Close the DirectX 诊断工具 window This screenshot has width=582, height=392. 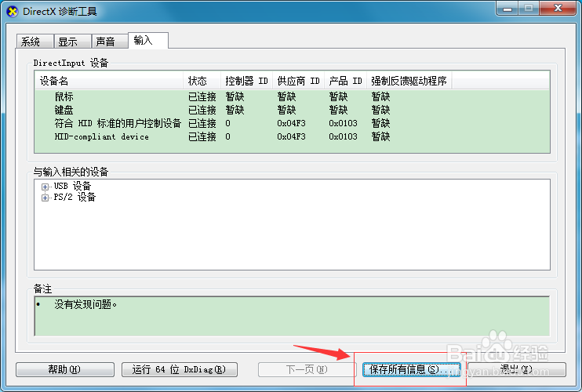pyautogui.click(x=558, y=8)
